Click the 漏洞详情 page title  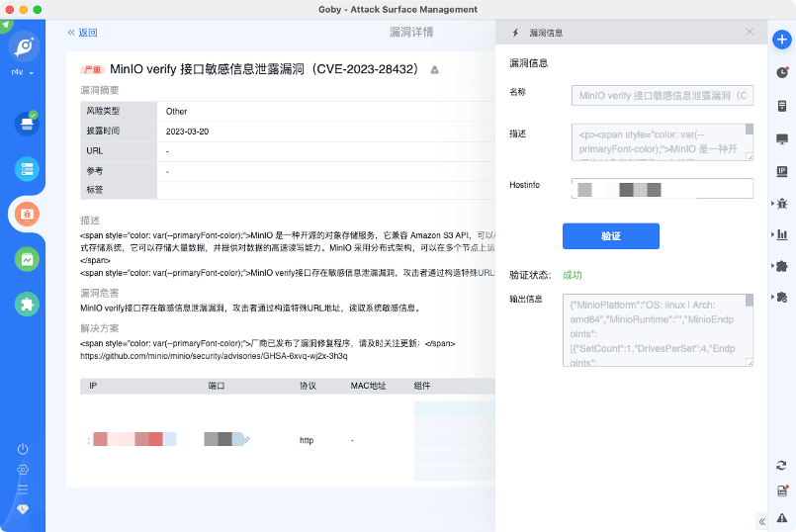pyautogui.click(x=411, y=33)
